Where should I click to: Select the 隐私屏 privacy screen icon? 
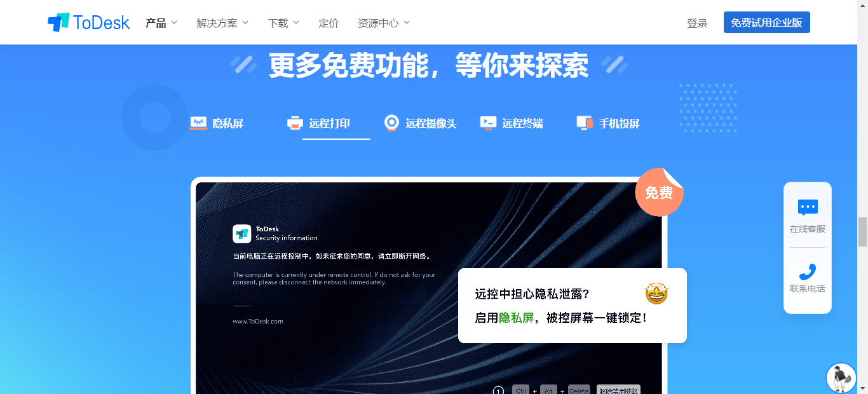point(198,123)
